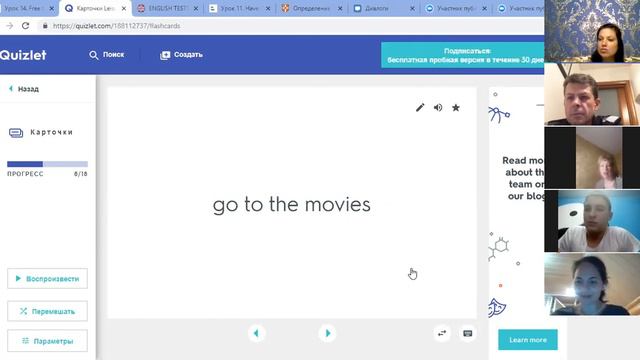Close the ENGLISH TEST tab
Viewport: 640px width, 360px height.
pos(196,8)
